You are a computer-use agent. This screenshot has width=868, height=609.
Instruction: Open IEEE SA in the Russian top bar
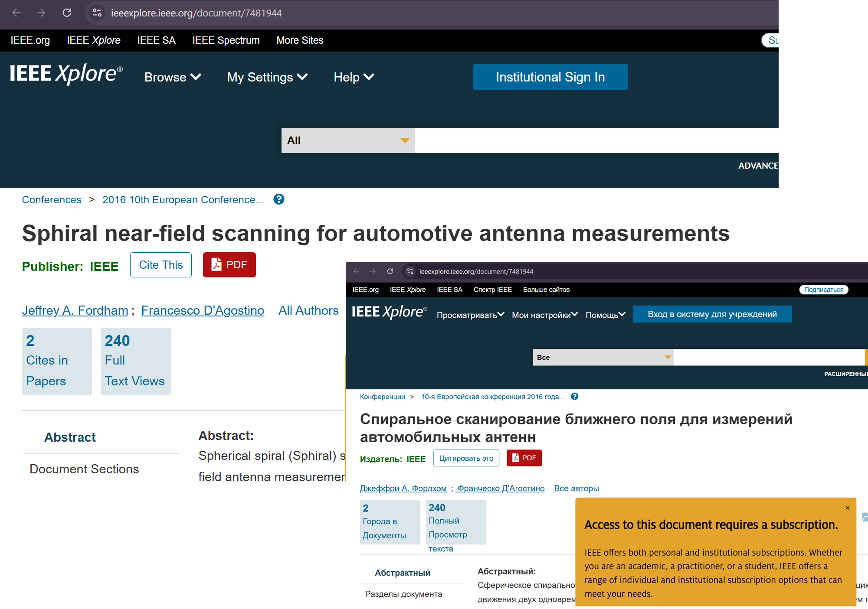[x=450, y=290]
